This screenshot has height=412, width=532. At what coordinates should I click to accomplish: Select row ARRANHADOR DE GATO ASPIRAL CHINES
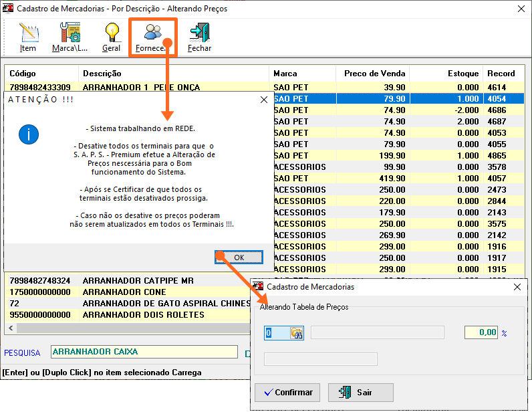click(128, 303)
